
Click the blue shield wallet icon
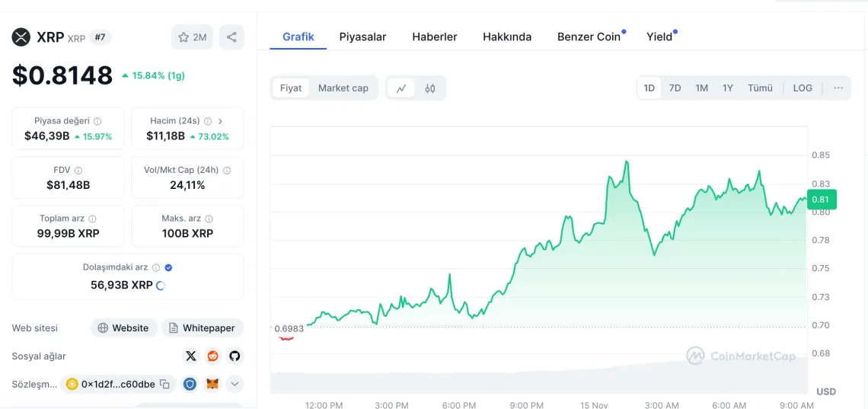point(190,384)
